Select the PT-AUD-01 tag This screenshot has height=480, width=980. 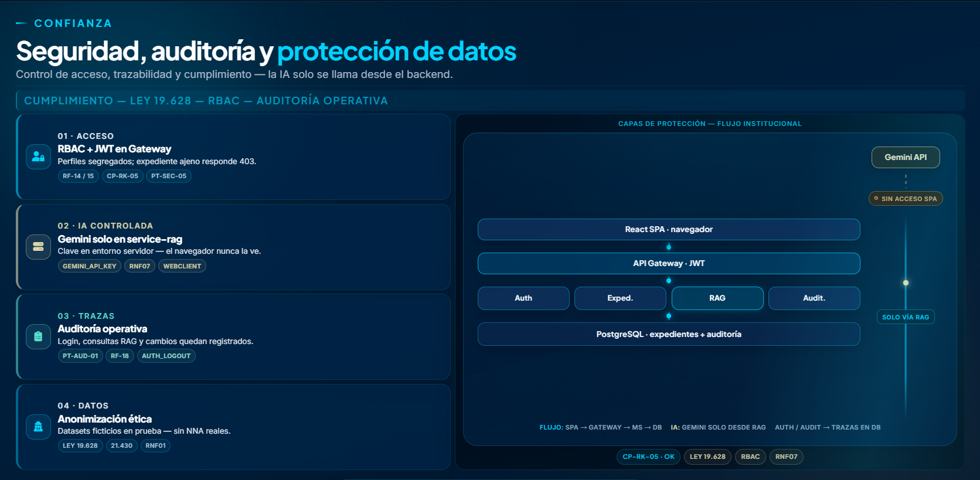pos(80,356)
